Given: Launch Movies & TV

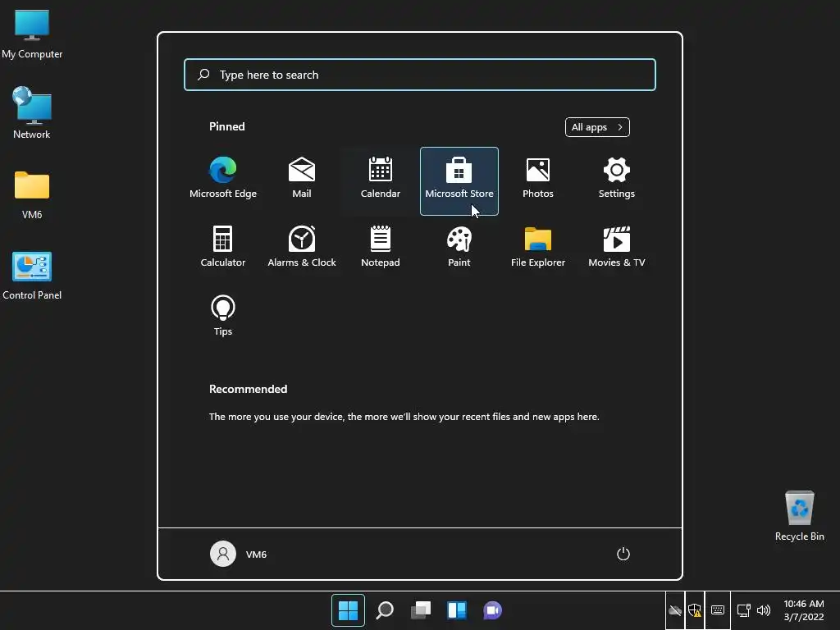Looking at the screenshot, I should click(x=617, y=248).
